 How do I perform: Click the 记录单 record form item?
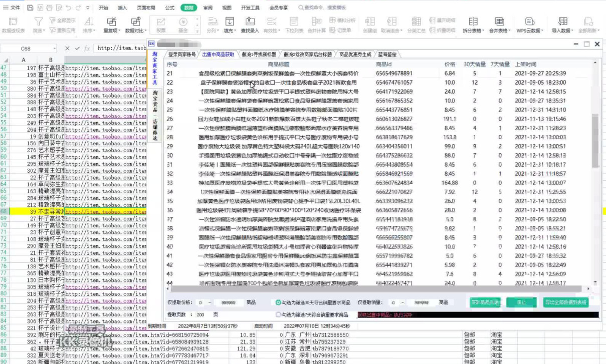click(x=341, y=30)
